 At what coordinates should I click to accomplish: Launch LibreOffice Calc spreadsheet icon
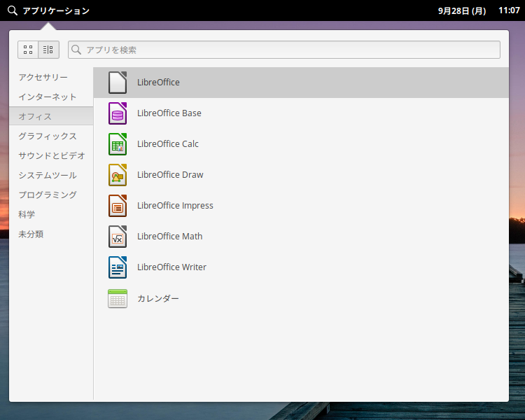click(118, 144)
